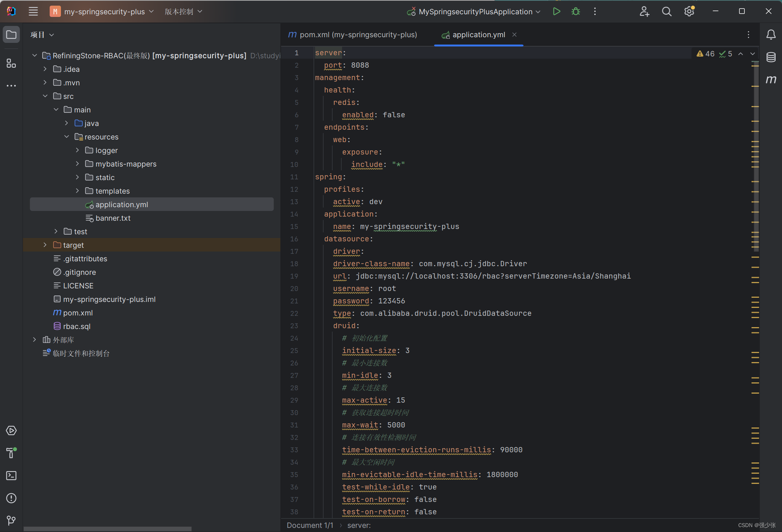This screenshot has height=532, width=782.
Task: Open the Problems tool window icon
Action: coord(11,498)
